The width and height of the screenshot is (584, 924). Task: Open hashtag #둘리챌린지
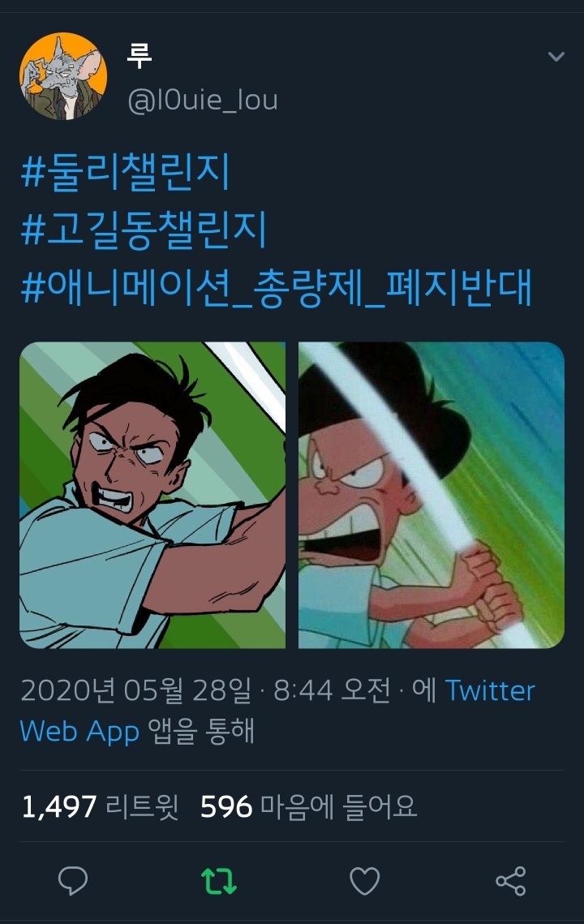click(x=125, y=172)
